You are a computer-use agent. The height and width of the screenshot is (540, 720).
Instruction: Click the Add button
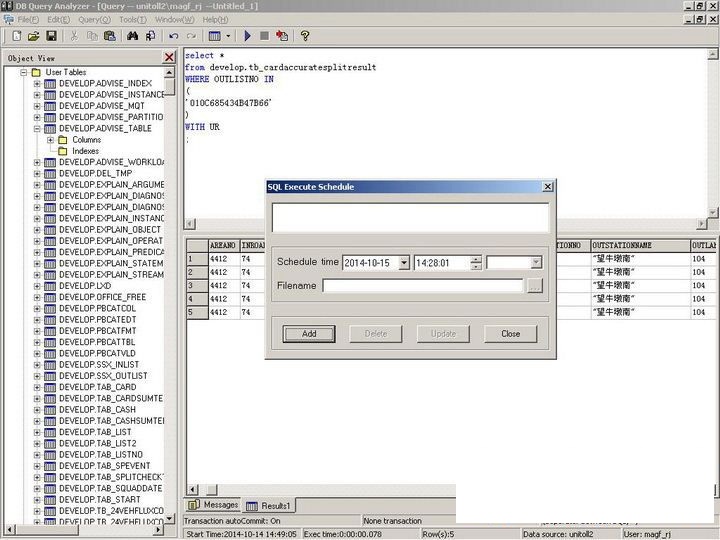(x=309, y=334)
